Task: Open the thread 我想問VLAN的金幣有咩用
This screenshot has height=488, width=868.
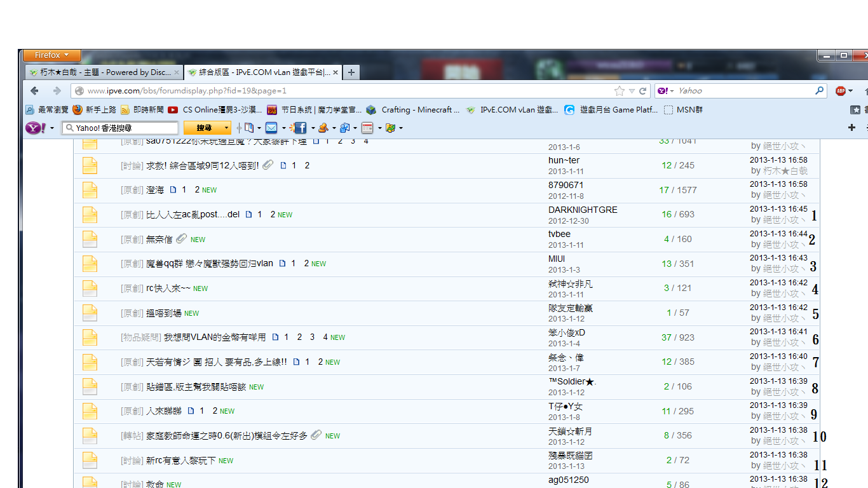Action: (x=215, y=337)
